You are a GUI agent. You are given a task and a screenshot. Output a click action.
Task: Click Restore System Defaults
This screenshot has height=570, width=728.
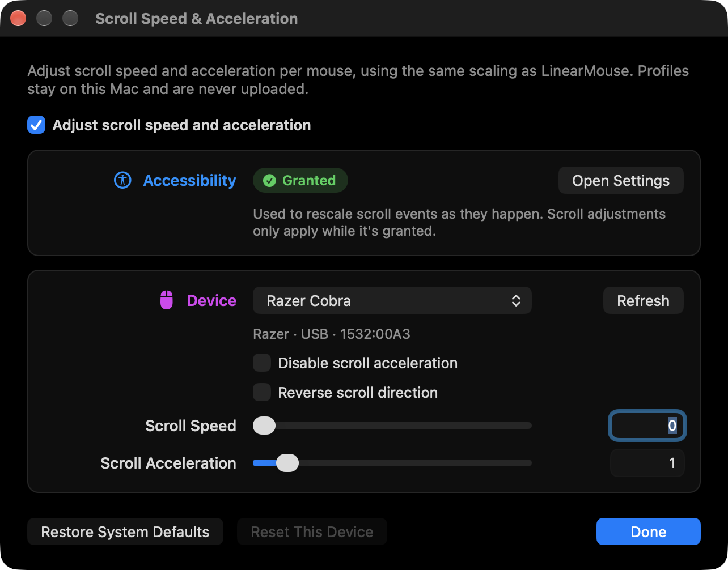[x=125, y=532]
